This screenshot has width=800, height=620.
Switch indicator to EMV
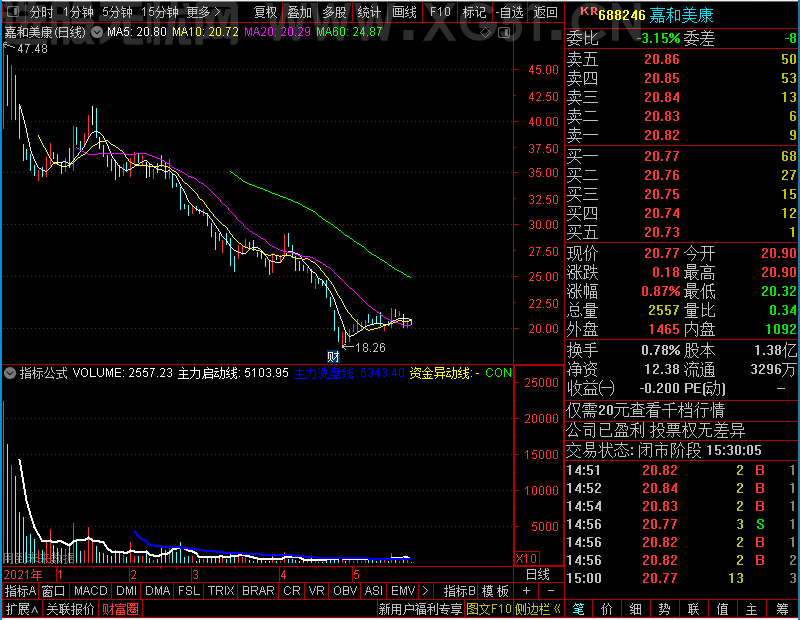[x=403, y=591]
